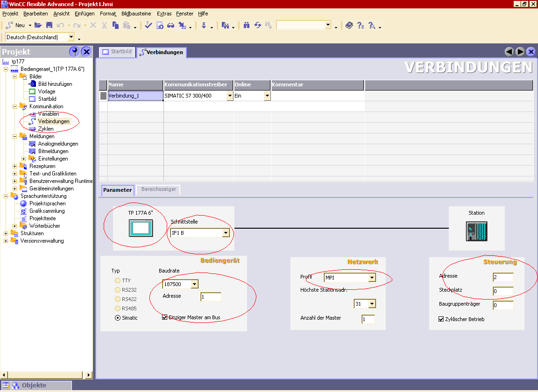Toggle Einziger Master am Bus checkbox
The image size is (538, 392).
(x=165, y=317)
